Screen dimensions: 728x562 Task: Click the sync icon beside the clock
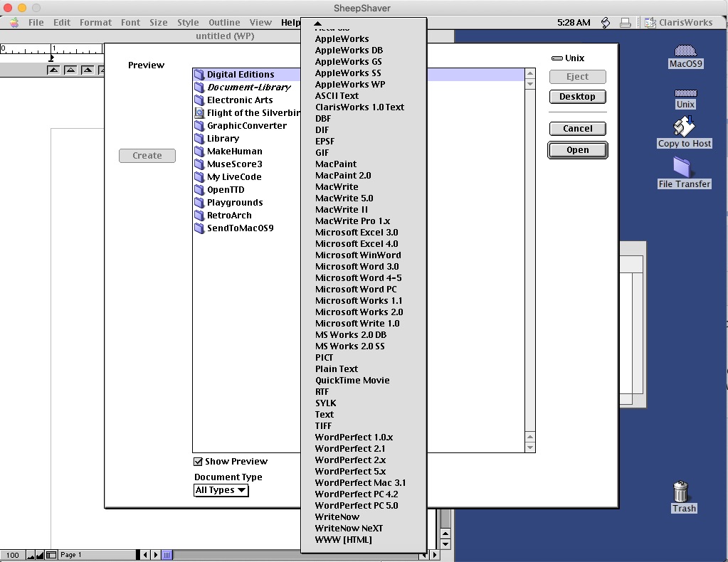(606, 22)
